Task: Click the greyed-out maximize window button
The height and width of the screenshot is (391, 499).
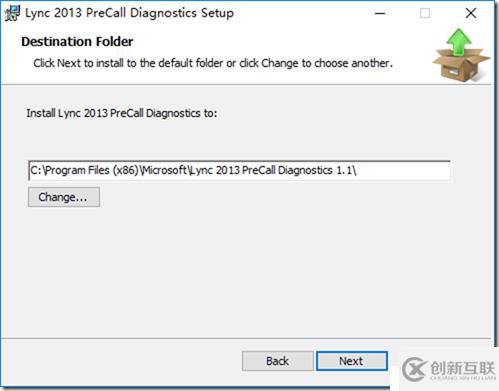Action: point(425,13)
